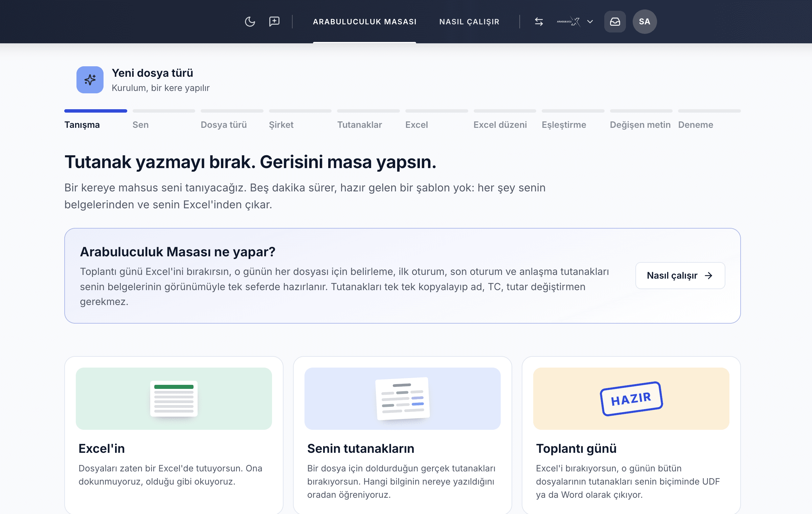
Task: Jump to the Dosya türü step
Action: coord(224,125)
